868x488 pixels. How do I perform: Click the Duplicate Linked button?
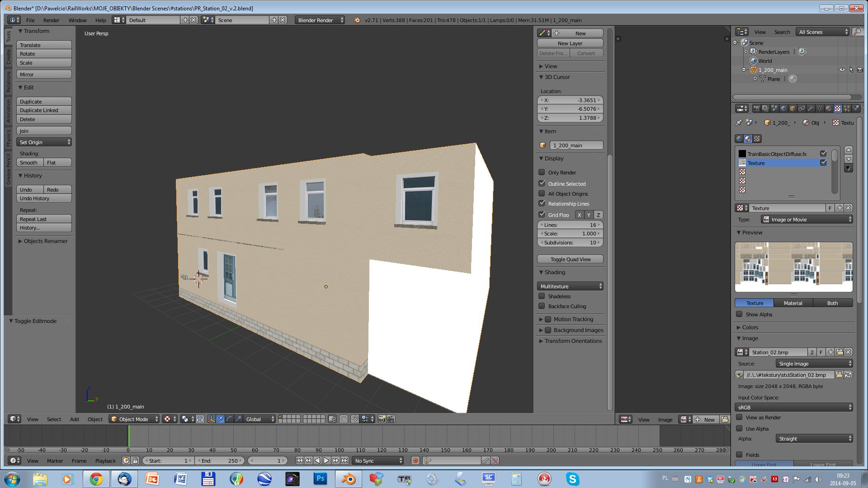click(44, 110)
